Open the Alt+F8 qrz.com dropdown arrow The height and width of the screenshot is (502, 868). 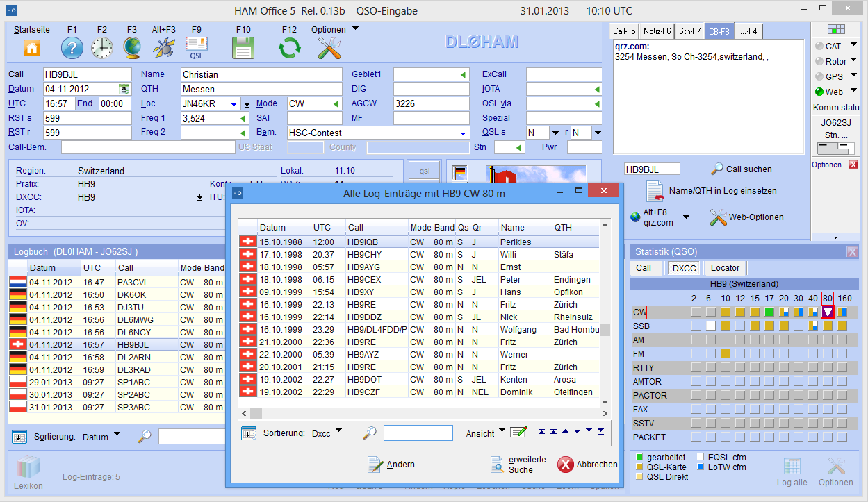(x=687, y=217)
